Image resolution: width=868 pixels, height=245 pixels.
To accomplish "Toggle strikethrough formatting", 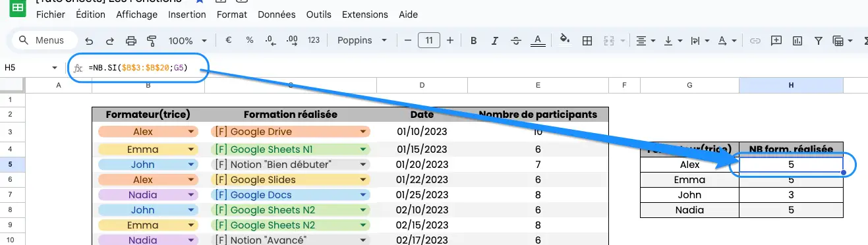I will tap(516, 41).
